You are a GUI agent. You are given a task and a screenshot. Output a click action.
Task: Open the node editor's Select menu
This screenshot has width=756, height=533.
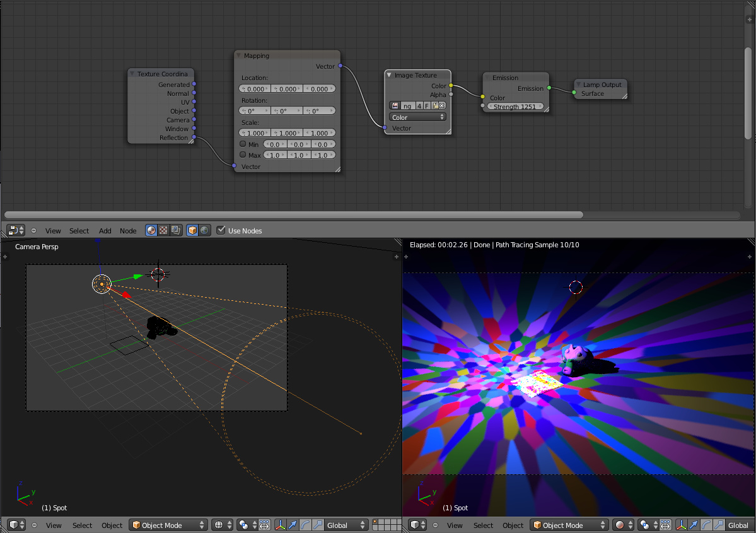click(x=79, y=231)
